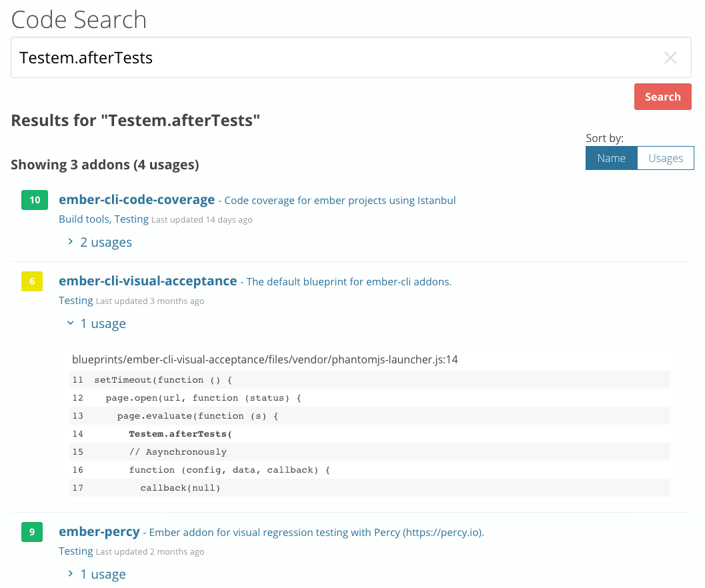
Task: Sort results by Usages
Action: (x=666, y=158)
